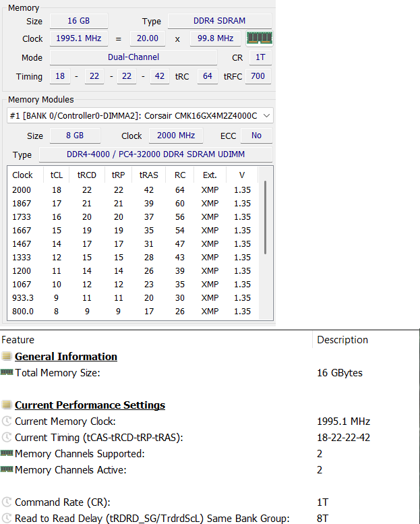This screenshot has width=420, height=524.
Task: Click the Description column header
Action: click(342, 339)
